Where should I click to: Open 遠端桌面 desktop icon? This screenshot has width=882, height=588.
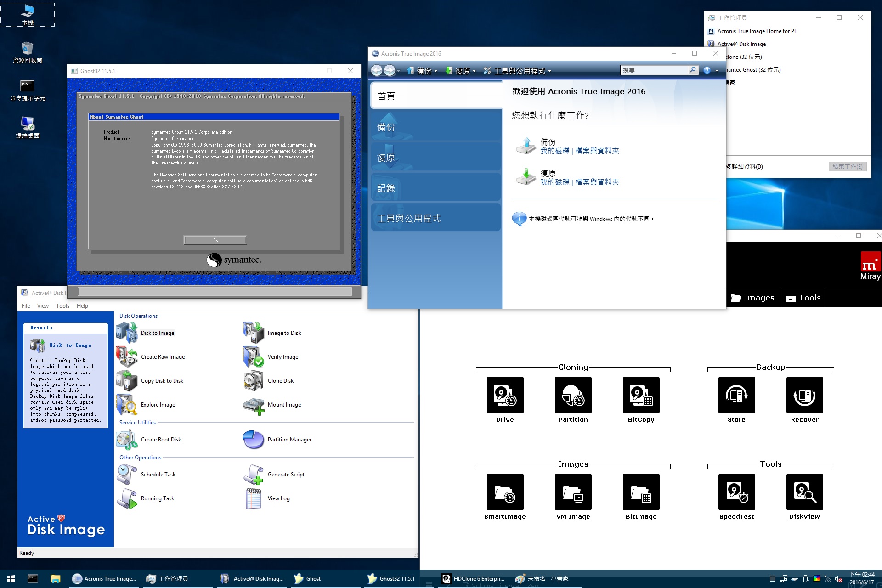(28, 128)
